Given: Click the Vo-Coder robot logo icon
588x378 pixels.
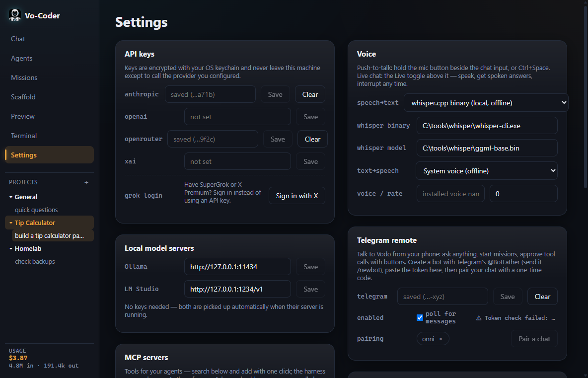Looking at the screenshot, I should [14, 15].
